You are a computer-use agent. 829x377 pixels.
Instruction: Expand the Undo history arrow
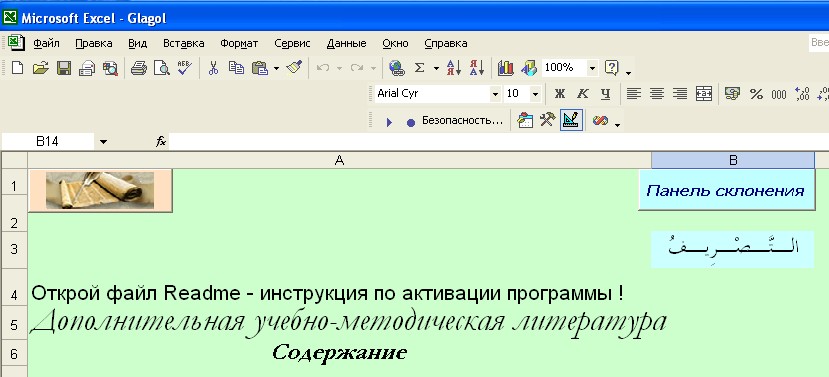pyautogui.click(x=339, y=68)
